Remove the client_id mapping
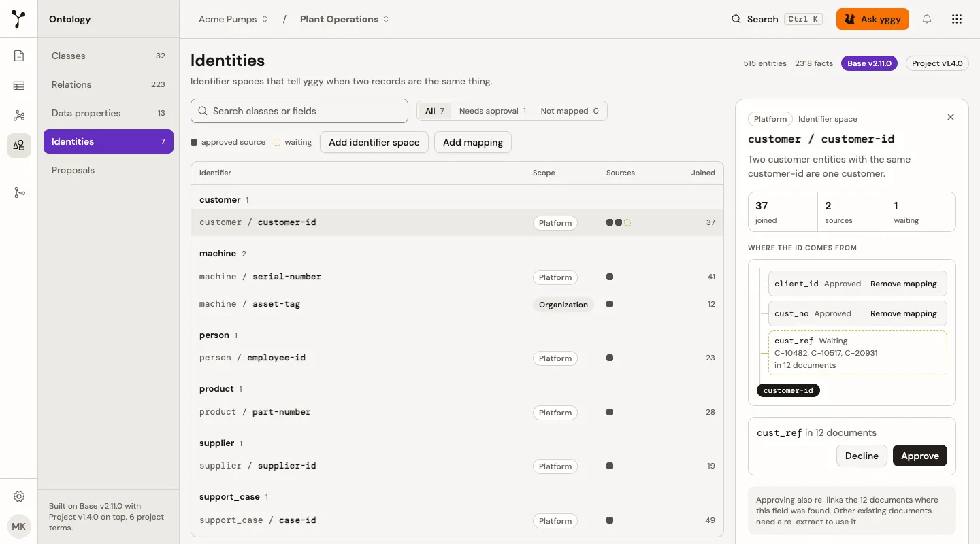The height and width of the screenshot is (544, 980). (904, 284)
